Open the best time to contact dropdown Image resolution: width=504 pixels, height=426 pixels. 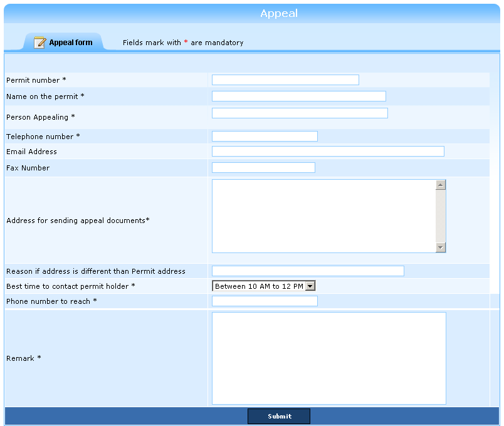[263, 286]
